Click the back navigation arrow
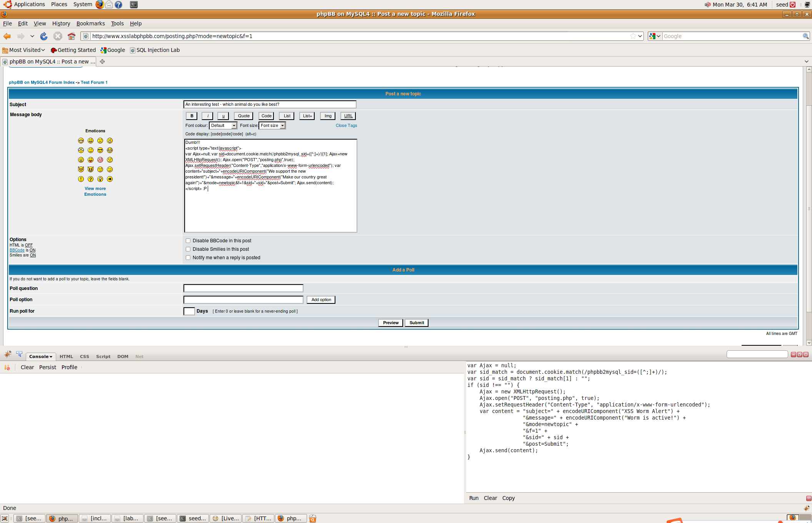Image resolution: width=812 pixels, height=523 pixels. click(7, 36)
